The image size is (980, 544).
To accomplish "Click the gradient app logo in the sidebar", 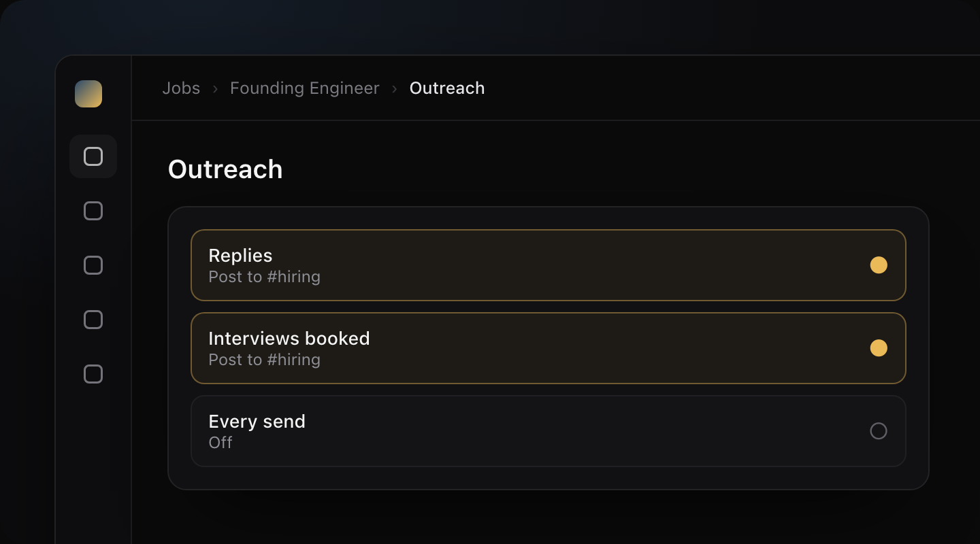I will [x=88, y=94].
